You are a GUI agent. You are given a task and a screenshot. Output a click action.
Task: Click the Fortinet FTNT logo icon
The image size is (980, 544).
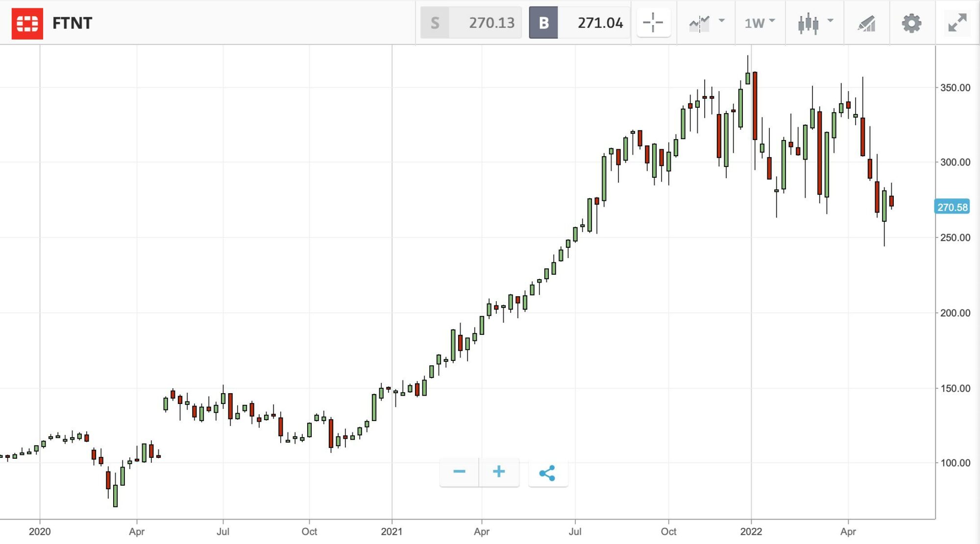[x=27, y=23]
